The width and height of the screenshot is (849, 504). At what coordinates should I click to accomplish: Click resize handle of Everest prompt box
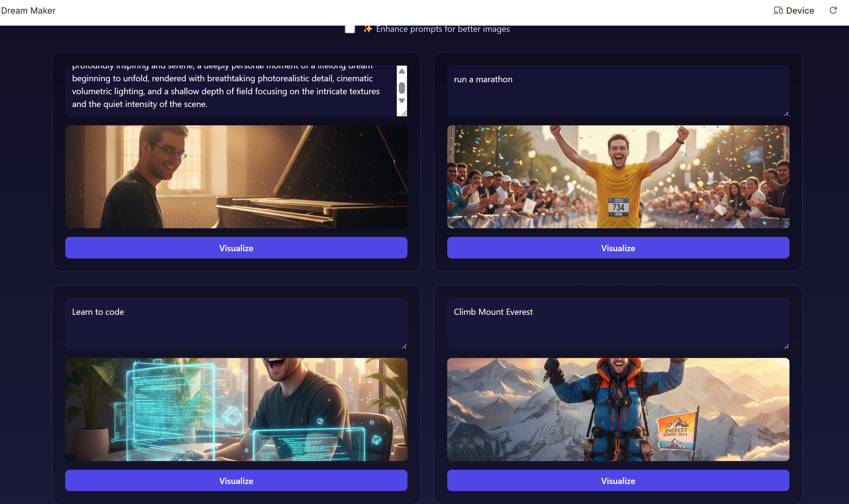(x=786, y=346)
